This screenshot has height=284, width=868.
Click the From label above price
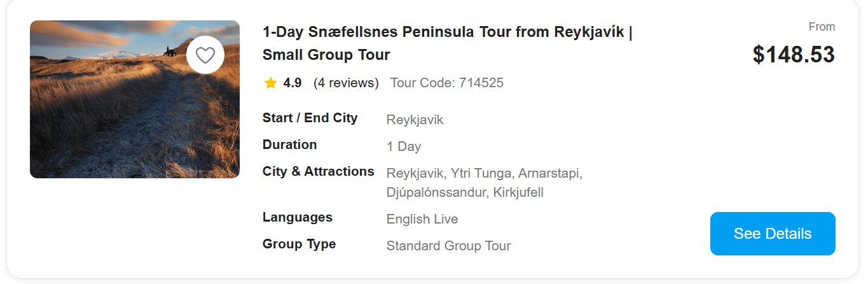[822, 27]
